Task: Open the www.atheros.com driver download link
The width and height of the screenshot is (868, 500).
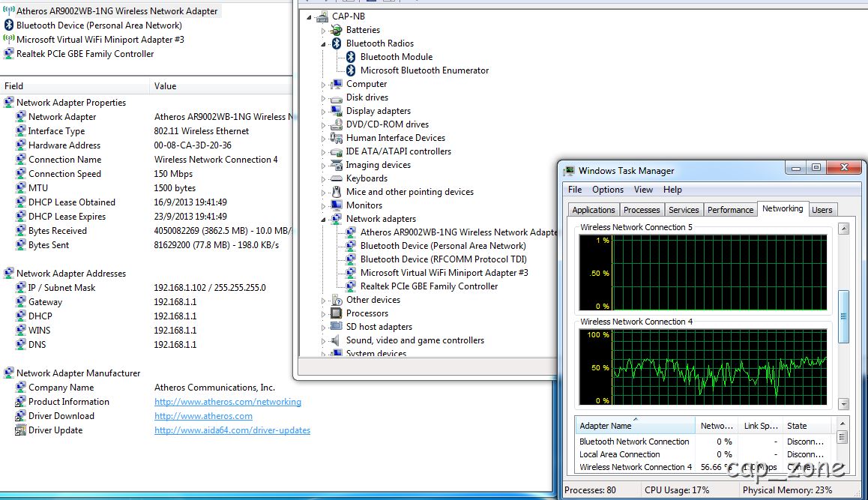Action: click(x=203, y=416)
